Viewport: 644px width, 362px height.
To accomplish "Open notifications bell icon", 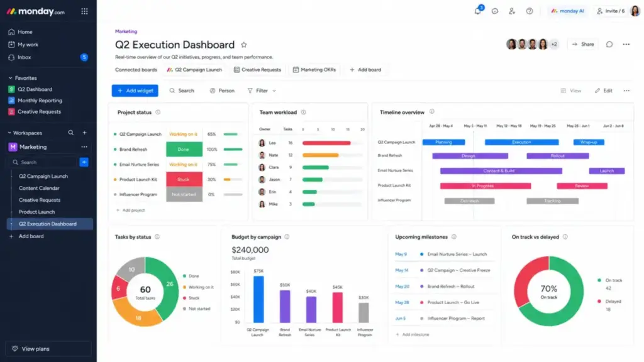I will coord(478,11).
